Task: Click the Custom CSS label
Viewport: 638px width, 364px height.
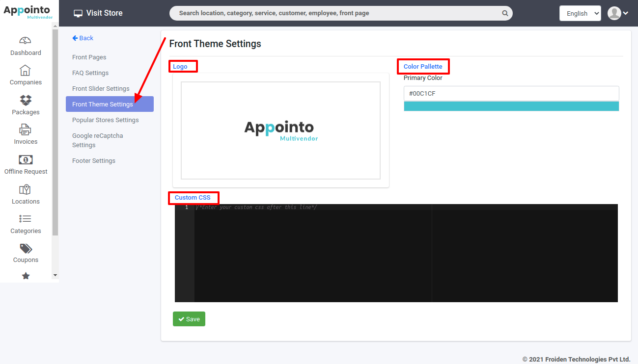Action: (x=193, y=198)
